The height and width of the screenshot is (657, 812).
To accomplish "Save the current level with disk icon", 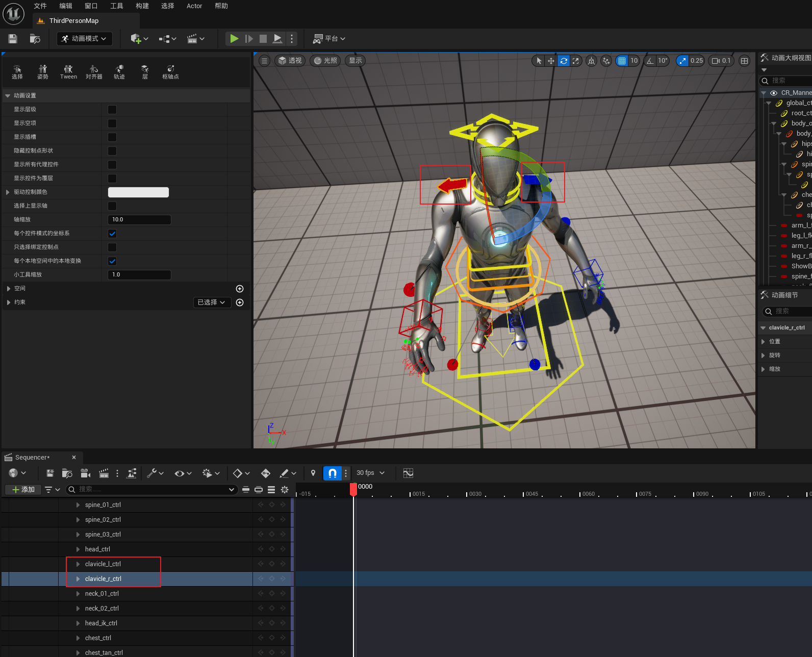I will pos(13,39).
